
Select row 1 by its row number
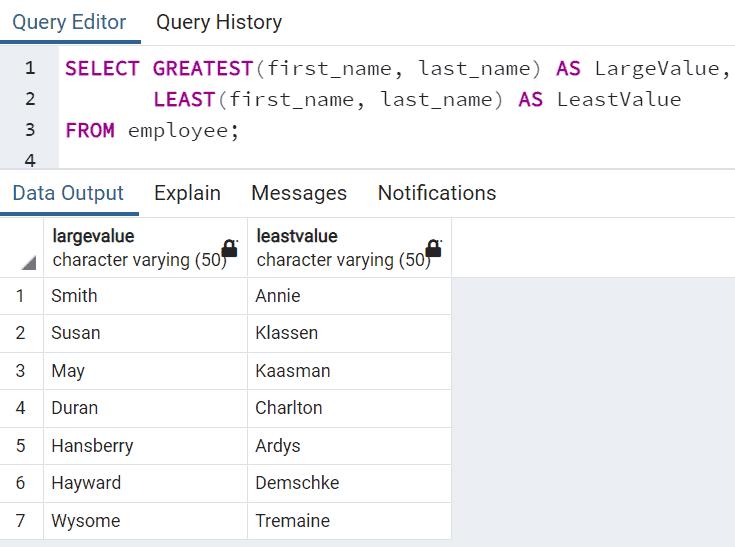point(20,296)
